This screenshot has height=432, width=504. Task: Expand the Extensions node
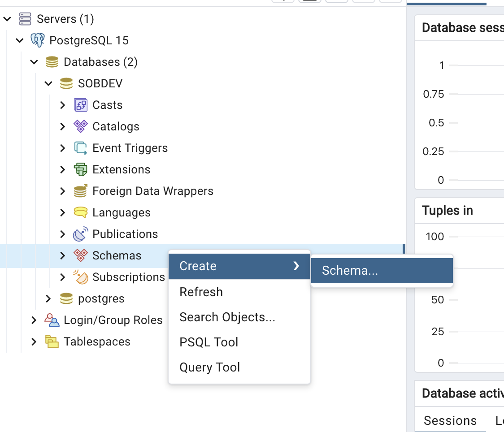point(63,169)
